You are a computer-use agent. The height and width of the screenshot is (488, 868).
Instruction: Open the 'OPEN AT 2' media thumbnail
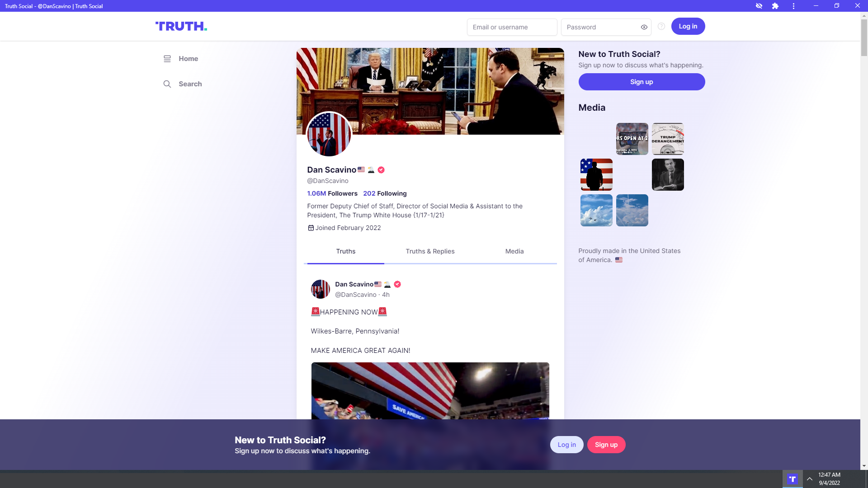click(632, 139)
